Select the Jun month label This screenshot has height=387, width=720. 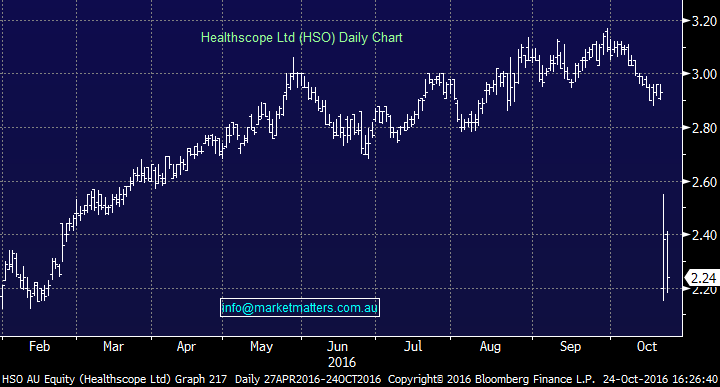tap(338, 346)
